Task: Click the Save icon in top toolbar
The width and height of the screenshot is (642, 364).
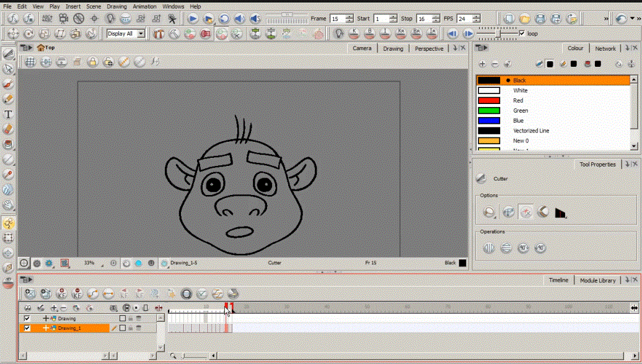Action: 540,19
